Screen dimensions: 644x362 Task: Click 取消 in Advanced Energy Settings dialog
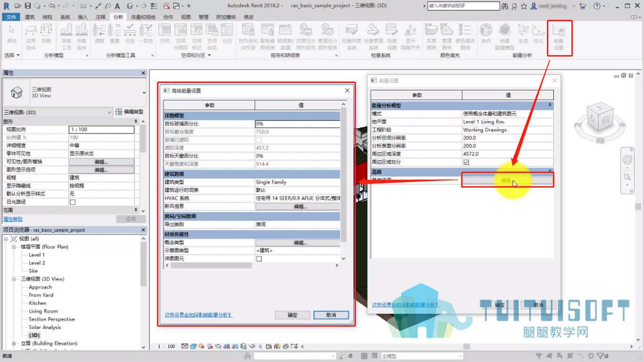(331, 315)
